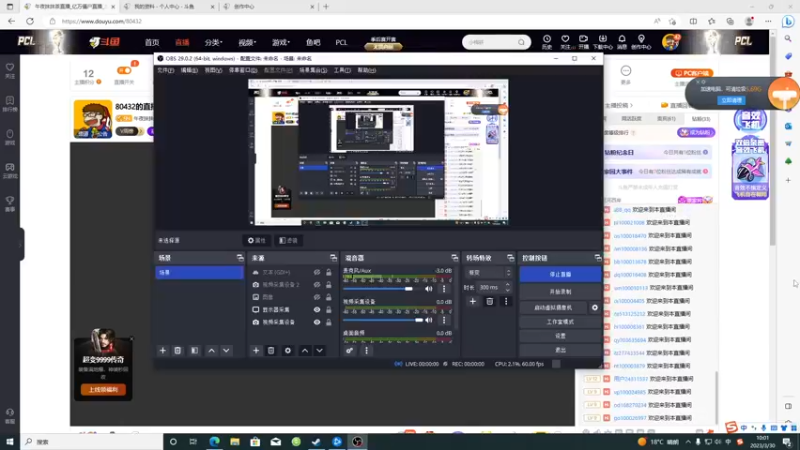The image size is (800, 450).
Task: Hide the 视频采集设备 source eye toggle
Action: coord(317,322)
